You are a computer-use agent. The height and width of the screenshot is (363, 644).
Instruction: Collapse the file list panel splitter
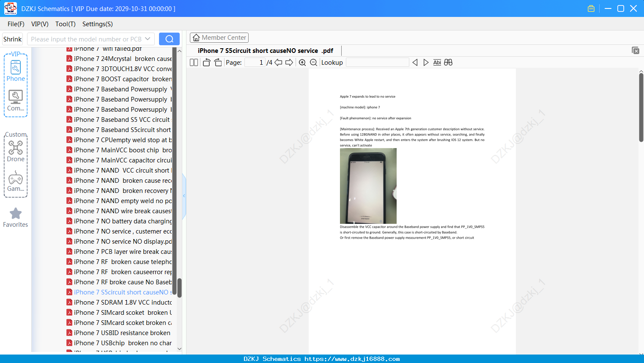(x=184, y=196)
